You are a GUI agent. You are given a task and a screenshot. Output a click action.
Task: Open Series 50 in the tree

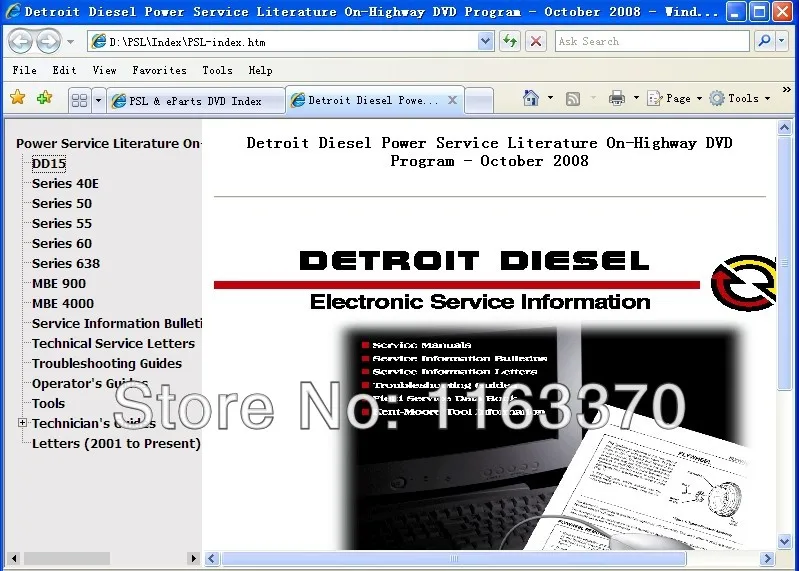[x=62, y=203]
